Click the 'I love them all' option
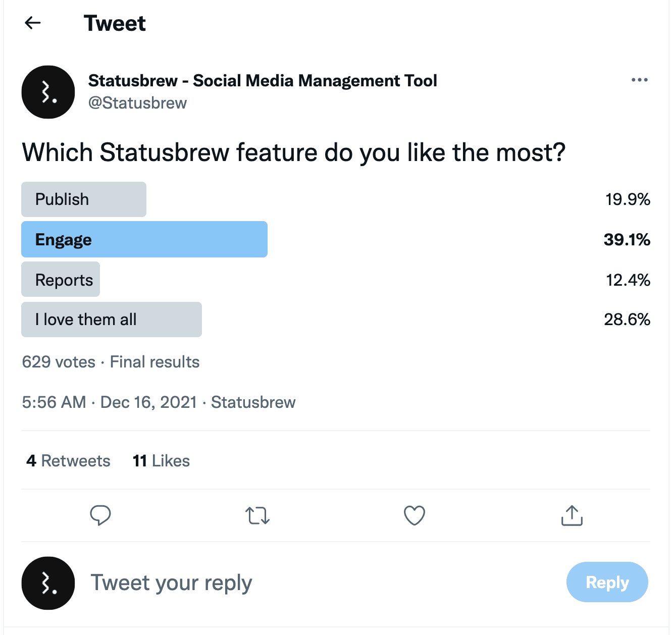Image resolution: width=672 pixels, height=635 pixels. coord(112,320)
